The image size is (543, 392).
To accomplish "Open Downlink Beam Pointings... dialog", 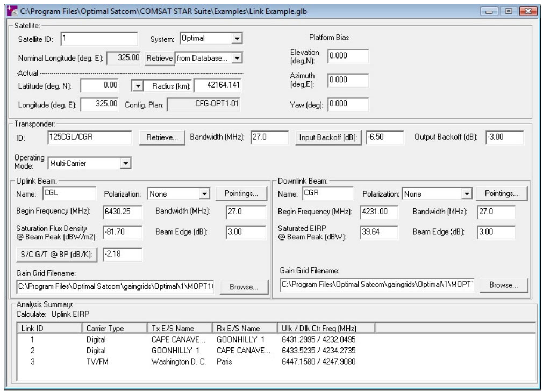I will click(502, 193).
